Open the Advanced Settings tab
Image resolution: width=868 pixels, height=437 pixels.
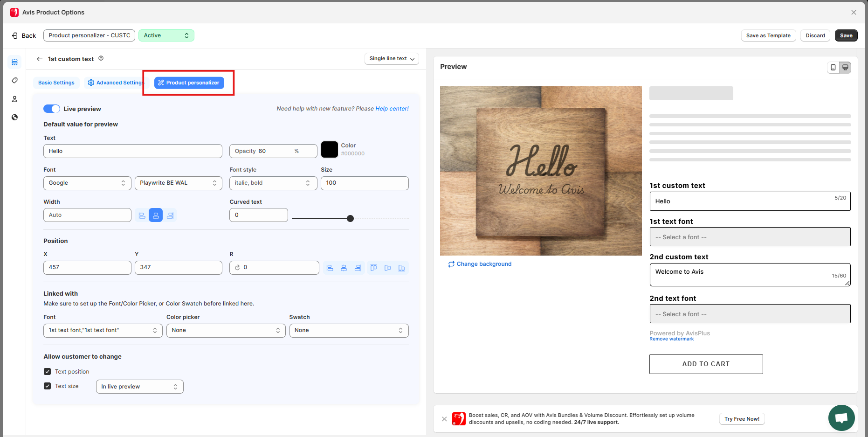point(116,83)
